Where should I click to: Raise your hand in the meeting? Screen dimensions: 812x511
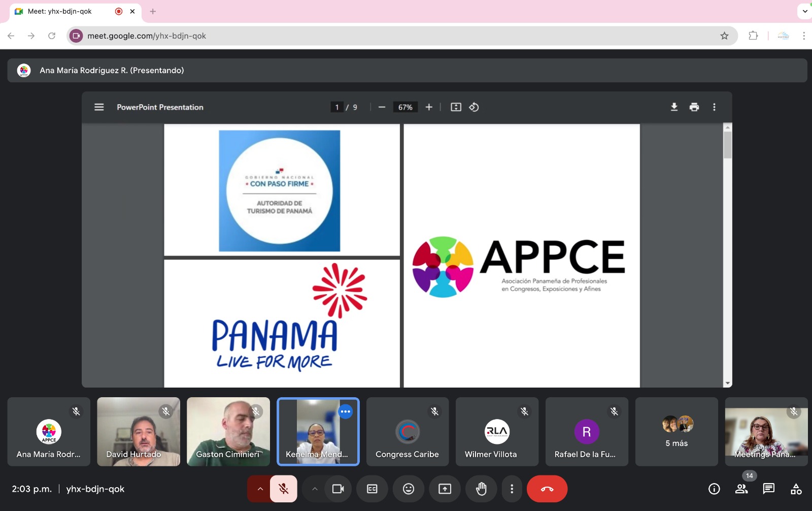481,489
